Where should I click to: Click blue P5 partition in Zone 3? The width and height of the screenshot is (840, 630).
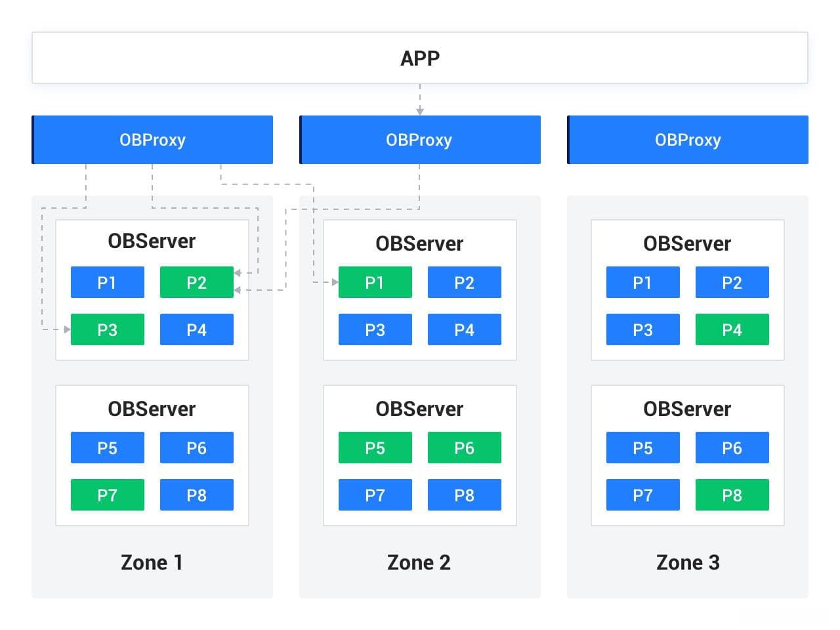click(643, 448)
